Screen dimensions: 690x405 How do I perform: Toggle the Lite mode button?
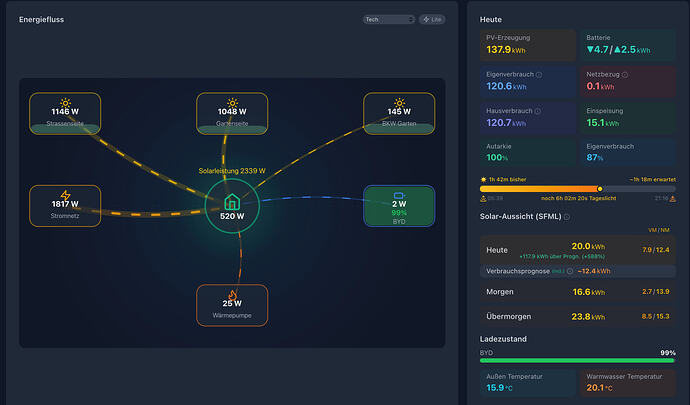pyautogui.click(x=432, y=19)
